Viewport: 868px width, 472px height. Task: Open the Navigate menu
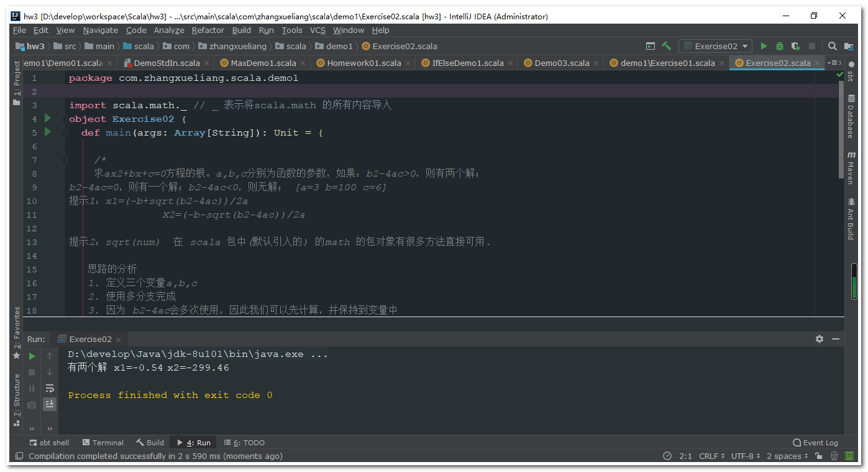click(100, 30)
